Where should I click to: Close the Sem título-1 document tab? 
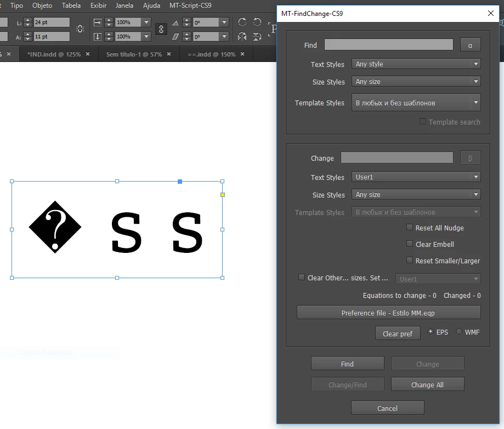[169, 54]
